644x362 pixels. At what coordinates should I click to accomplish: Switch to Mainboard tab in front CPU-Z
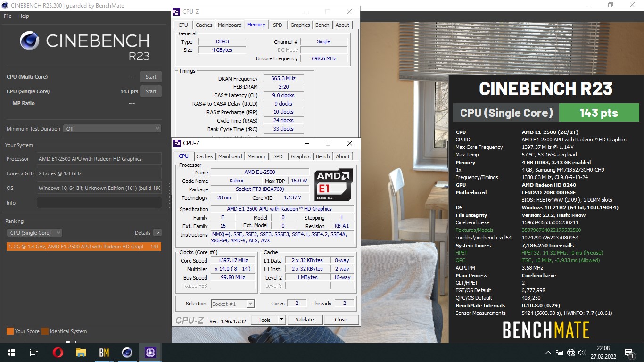[x=230, y=156]
